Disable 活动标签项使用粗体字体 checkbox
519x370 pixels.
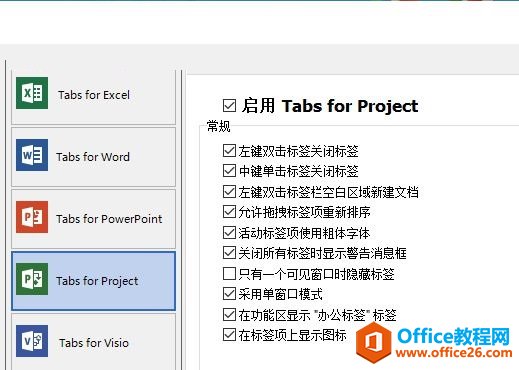pyautogui.click(x=229, y=233)
